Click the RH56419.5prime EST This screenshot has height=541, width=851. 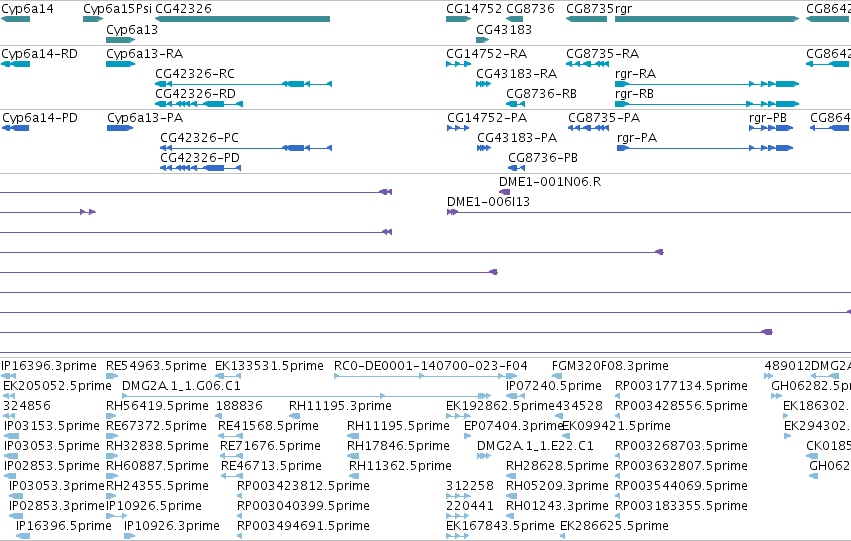coord(112,416)
